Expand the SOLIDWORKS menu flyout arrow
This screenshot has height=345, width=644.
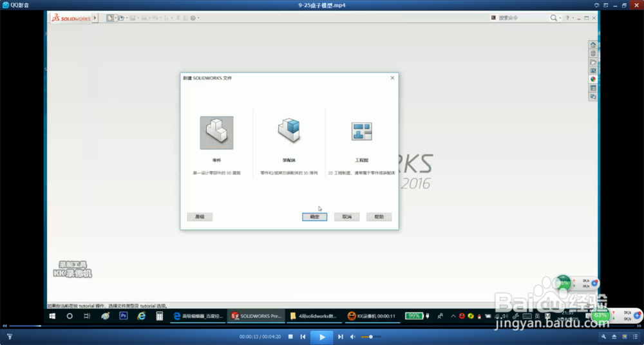click(95, 18)
